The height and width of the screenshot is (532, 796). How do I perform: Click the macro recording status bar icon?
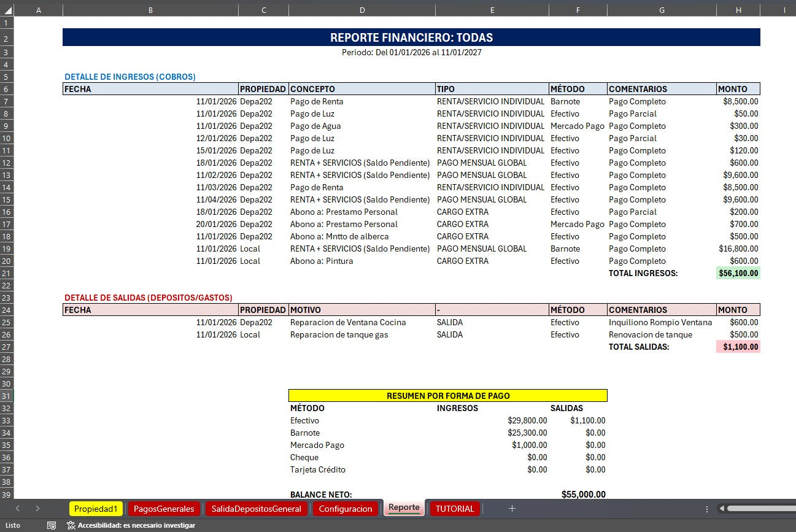(x=52, y=525)
